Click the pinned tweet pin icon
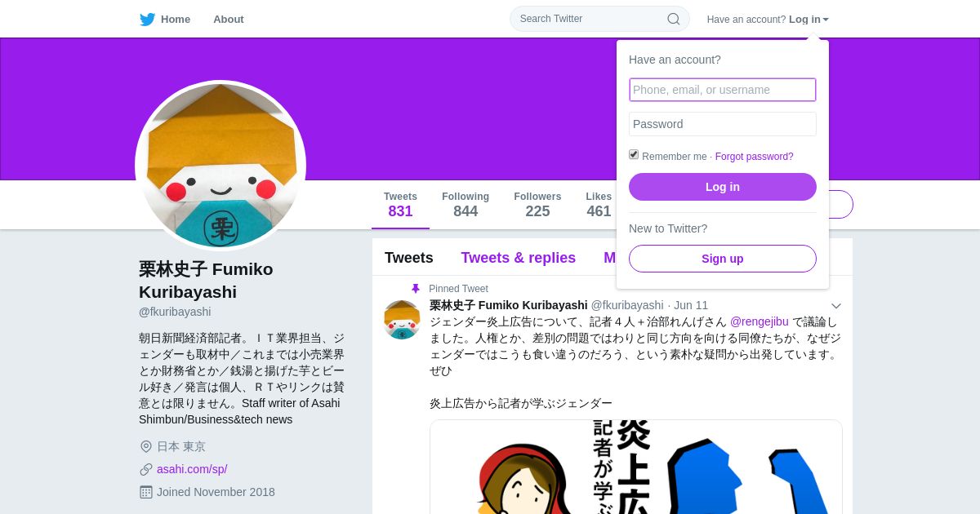 tap(416, 289)
